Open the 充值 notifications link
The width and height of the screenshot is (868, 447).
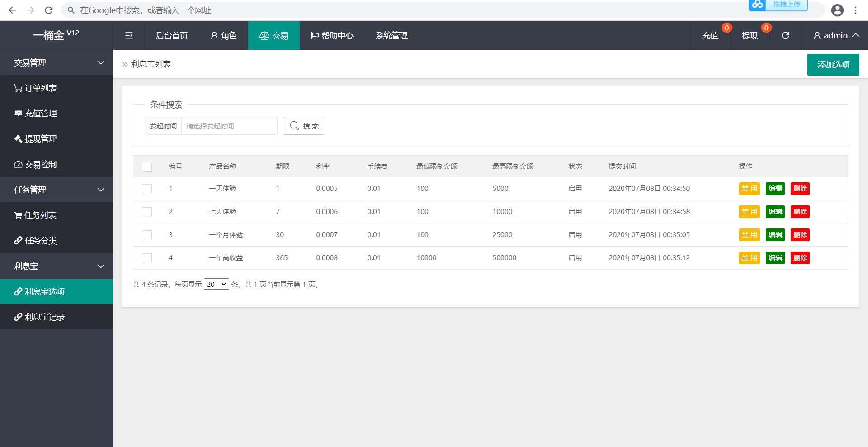coord(710,35)
